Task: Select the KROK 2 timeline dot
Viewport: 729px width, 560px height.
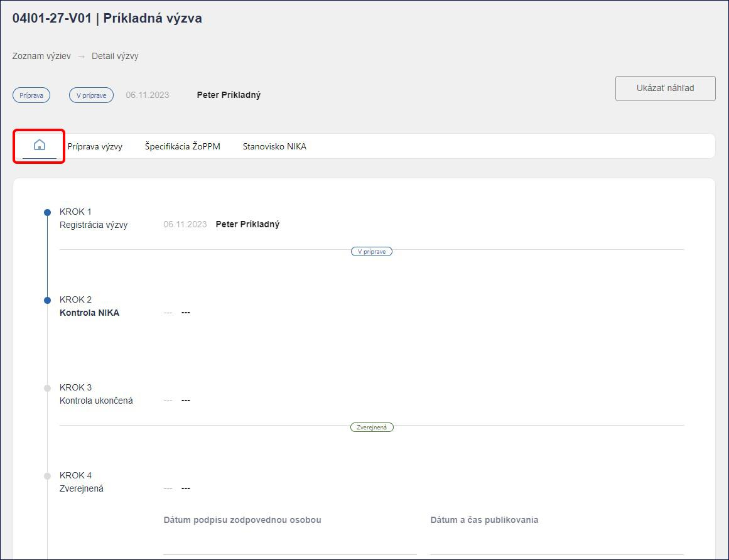Action: [x=48, y=300]
